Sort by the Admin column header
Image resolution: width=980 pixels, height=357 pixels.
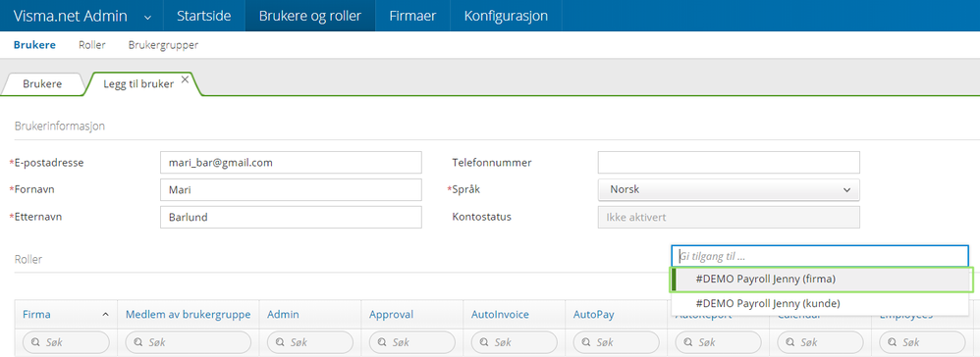pos(283,315)
